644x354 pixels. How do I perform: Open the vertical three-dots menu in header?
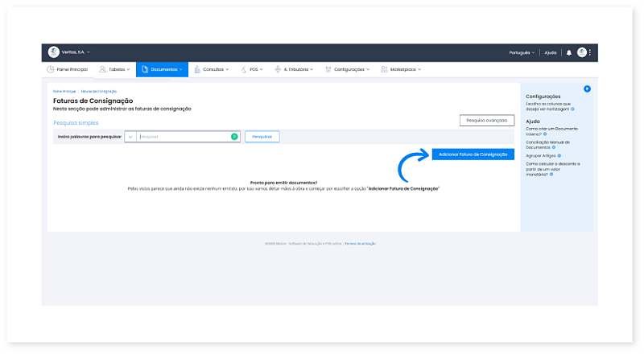pyautogui.click(x=590, y=52)
